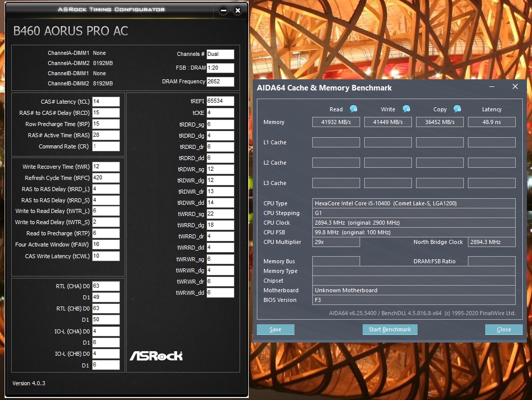Click the Four Activate Window (tFAW) field
Image resolution: width=532 pixels, height=400 pixels.
pos(106,245)
